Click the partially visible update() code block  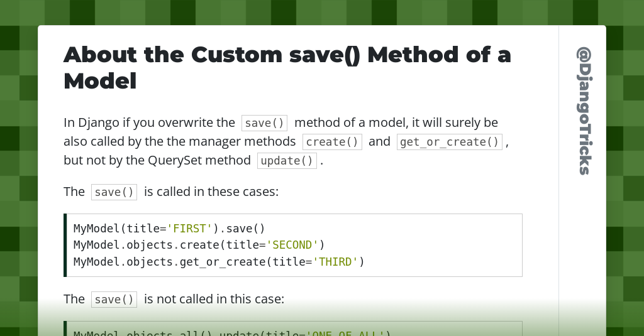[x=293, y=328]
